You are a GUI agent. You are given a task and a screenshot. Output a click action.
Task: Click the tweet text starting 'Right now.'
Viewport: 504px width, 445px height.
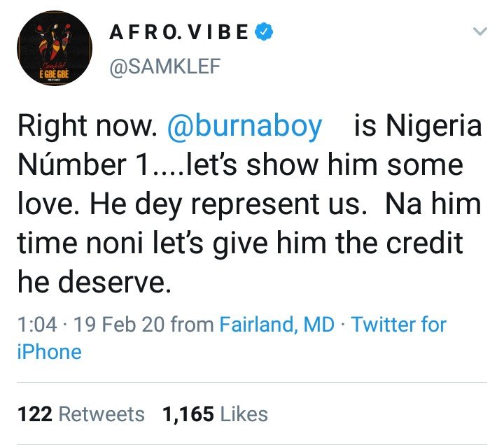[91, 127]
